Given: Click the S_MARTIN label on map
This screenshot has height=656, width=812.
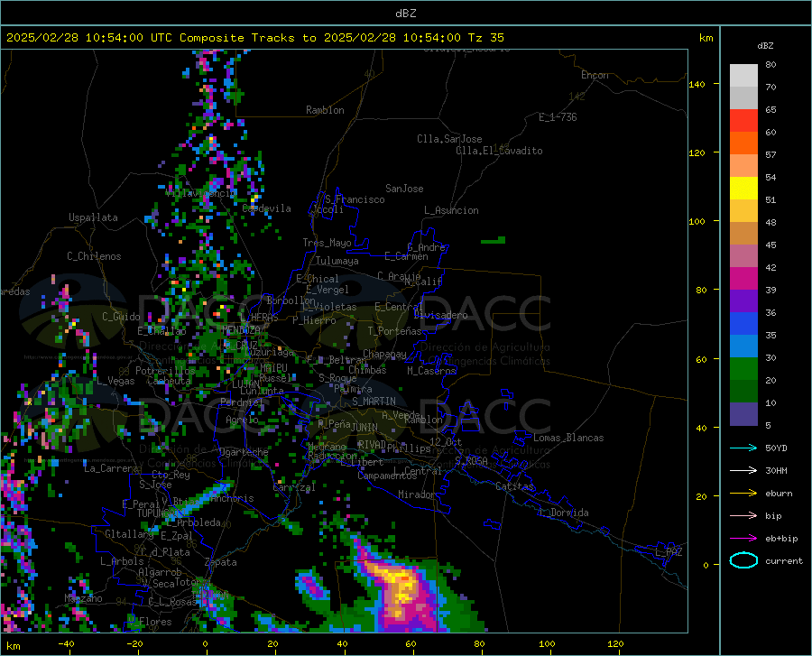Looking at the screenshot, I should coord(374,402).
